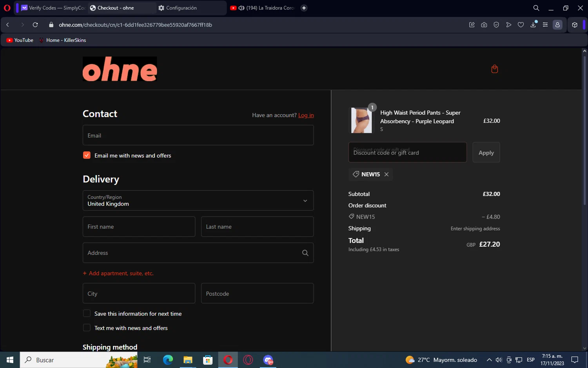Click the Log in link

(306, 115)
